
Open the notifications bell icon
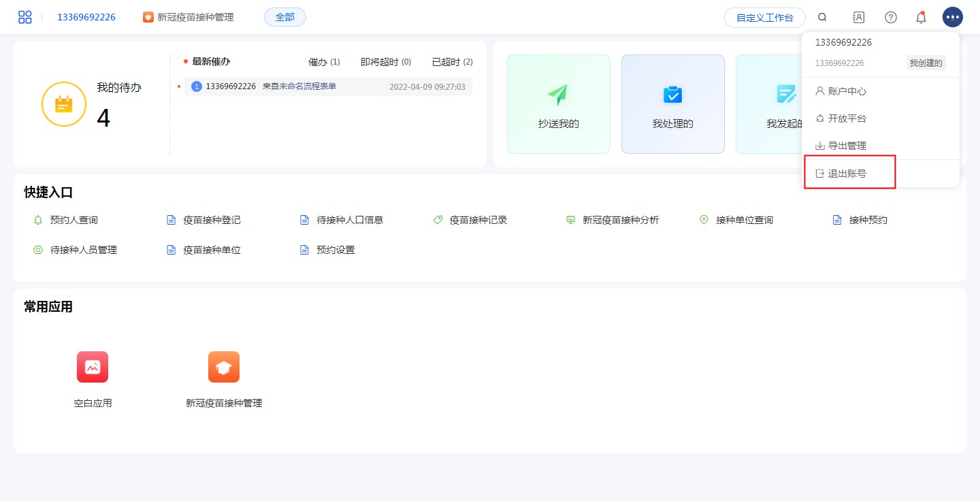pyautogui.click(x=921, y=18)
